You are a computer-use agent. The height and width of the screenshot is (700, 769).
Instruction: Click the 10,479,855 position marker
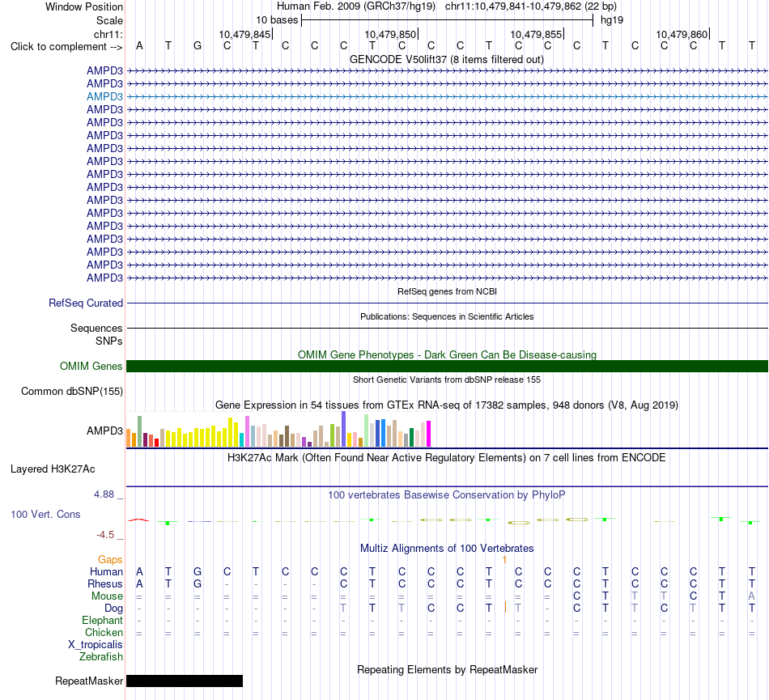pos(536,34)
